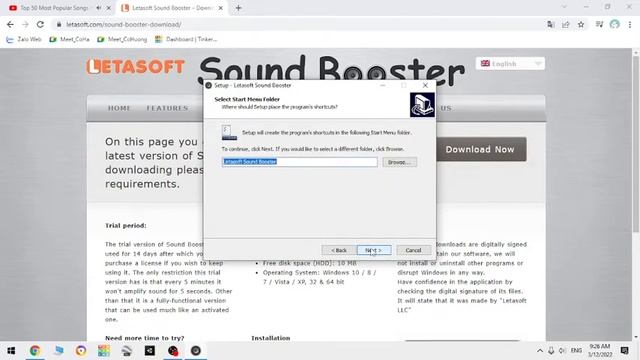
Task: Click the share page icon
Action: pos(566,24)
